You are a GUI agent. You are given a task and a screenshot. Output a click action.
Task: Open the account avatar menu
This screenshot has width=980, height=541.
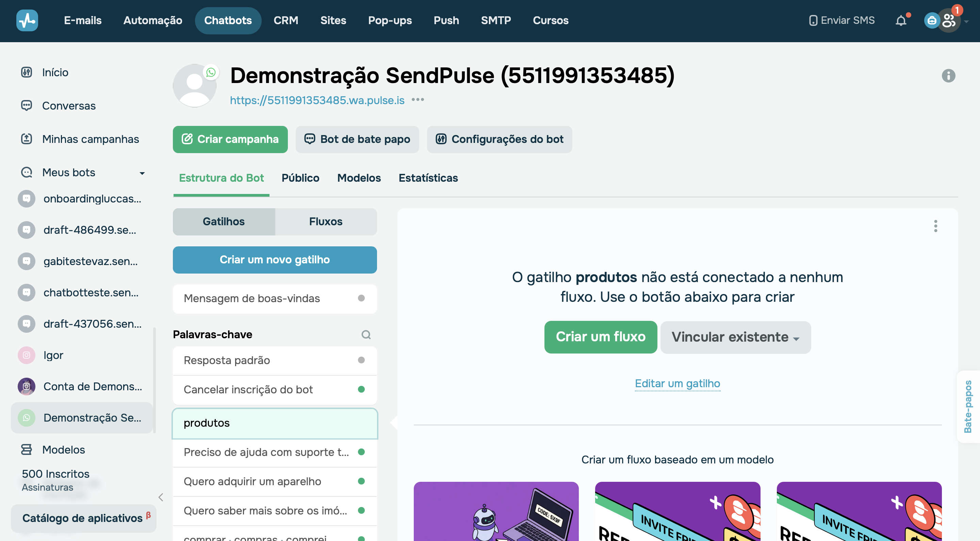[948, 20]
